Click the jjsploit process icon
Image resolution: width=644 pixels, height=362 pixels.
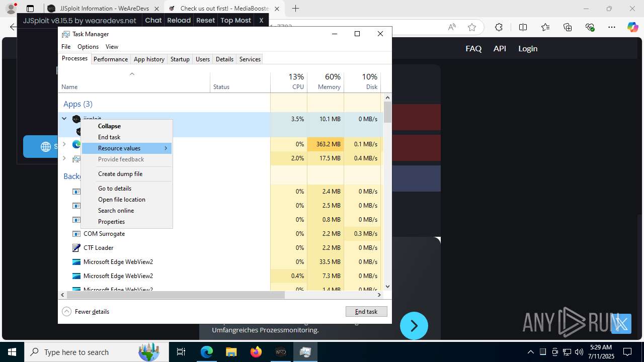(x=76, y=119)
